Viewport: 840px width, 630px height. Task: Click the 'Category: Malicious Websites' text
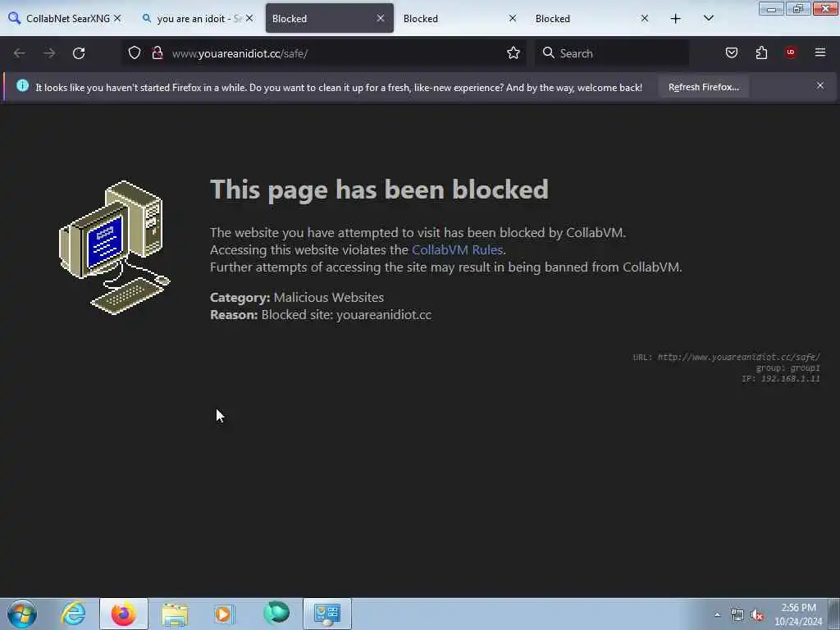pos(297,297)
